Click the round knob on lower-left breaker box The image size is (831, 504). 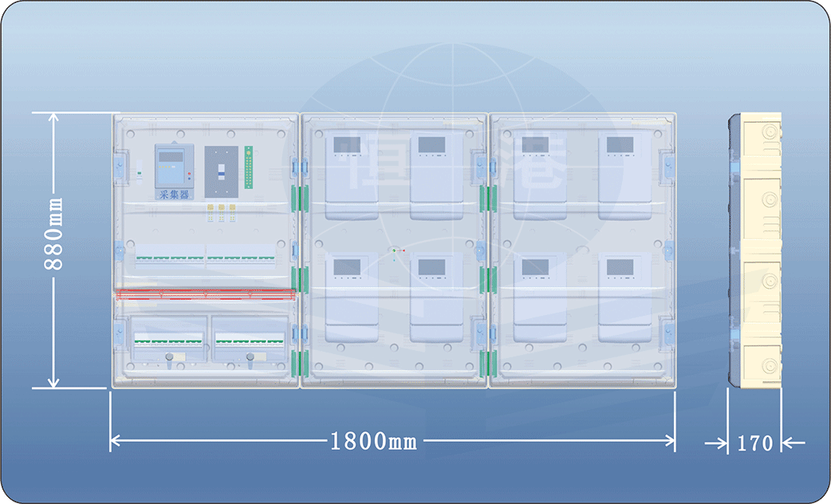click(x=169, y=357)
